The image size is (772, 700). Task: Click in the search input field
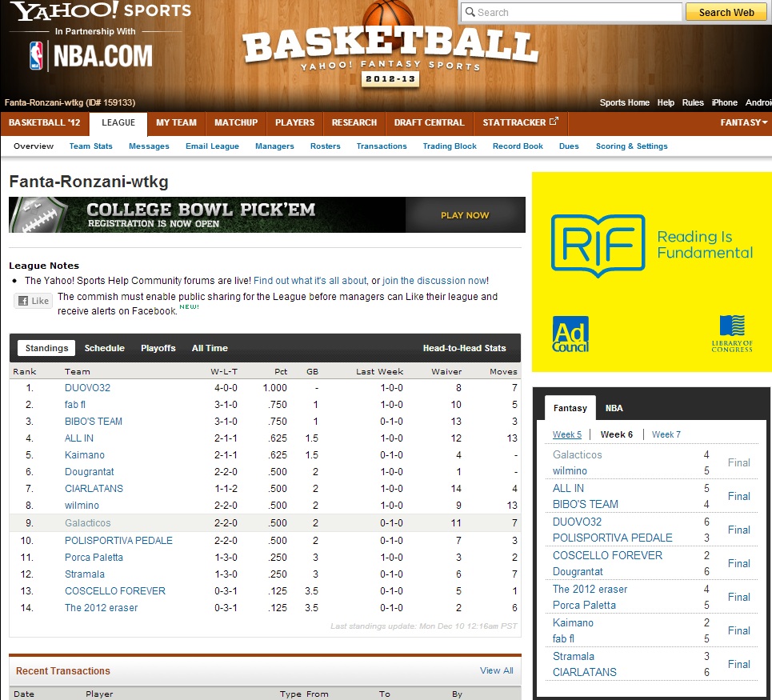click(572, 12)
